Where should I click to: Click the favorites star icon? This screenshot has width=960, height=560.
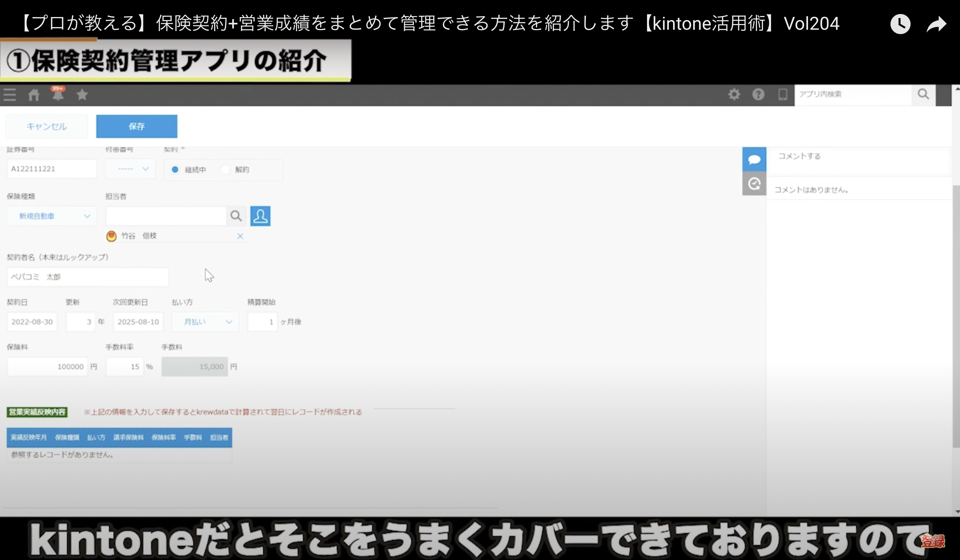pyautogui.click(x=82, y=95)
